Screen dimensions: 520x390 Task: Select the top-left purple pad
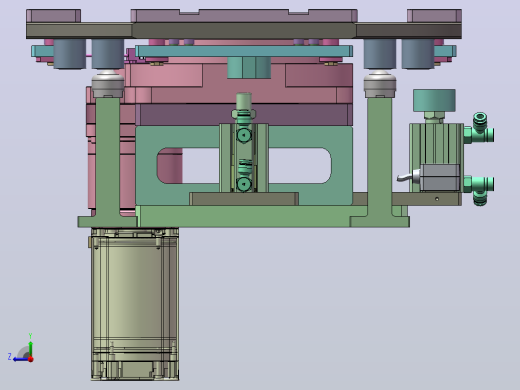(x=53, y=16)
